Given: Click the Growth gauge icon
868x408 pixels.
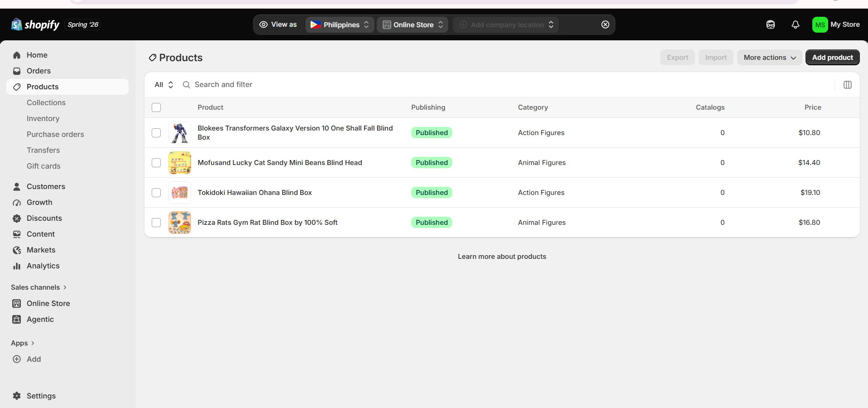Looking at the screenshot, I should click(17, 202).
